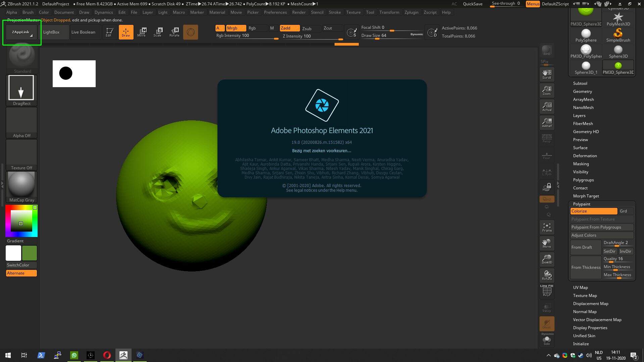The height and width of the screenshot is (362, 644).
Task: Adjust the Draw Size slider
Action: (392, 36)
